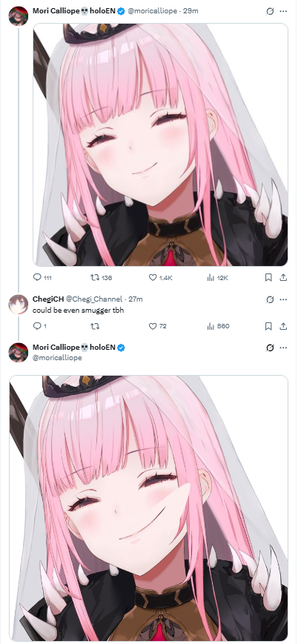Open ChegiCH's profile avatar
Viewport: 298px width, 644px height.
(x=18, y=305)
